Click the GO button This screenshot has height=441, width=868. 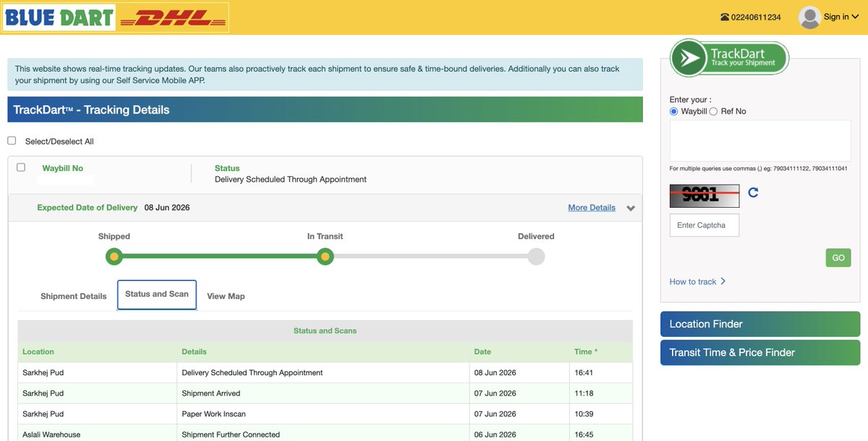click(x=838, y=258)
